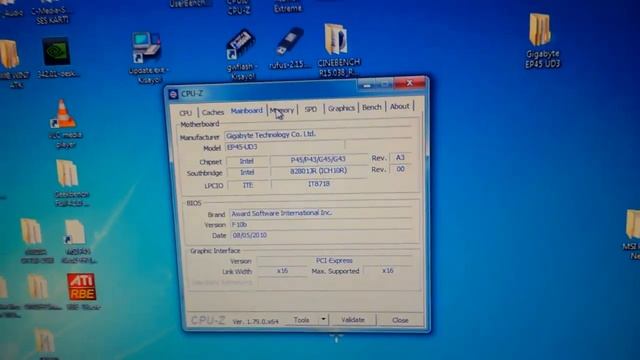The image size is (640, 360).
Task: Click the Southbridge value 82801JR (ICH10R)
Action: click(318, 171)
